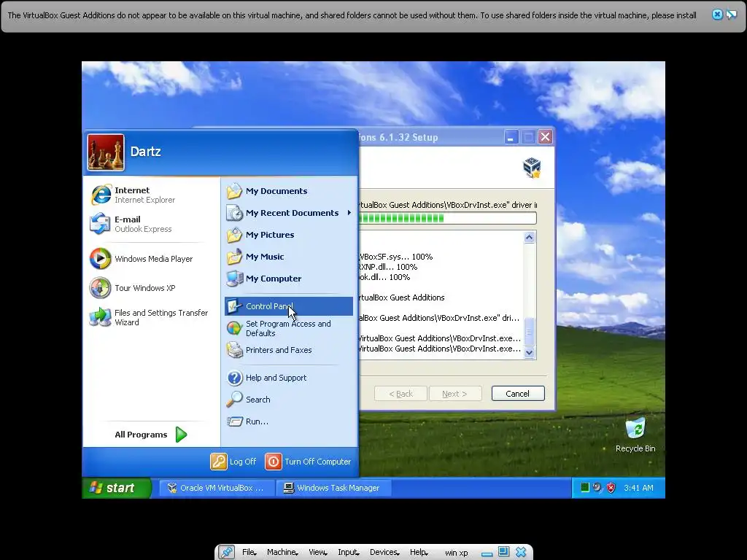
Task: Switch to Oracle VM VirtualBox taskbar item
Action: [217, 488]
